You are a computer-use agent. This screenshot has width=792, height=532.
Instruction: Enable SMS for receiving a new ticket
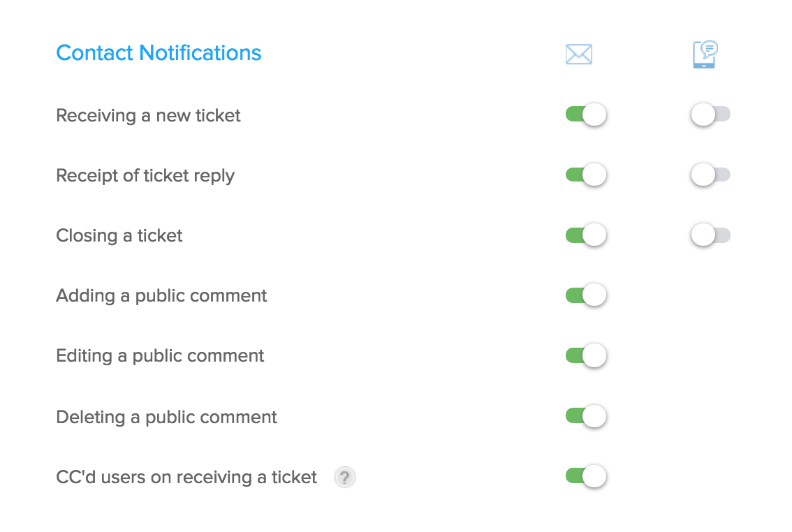pyautogui.click(x=710, y=114)
